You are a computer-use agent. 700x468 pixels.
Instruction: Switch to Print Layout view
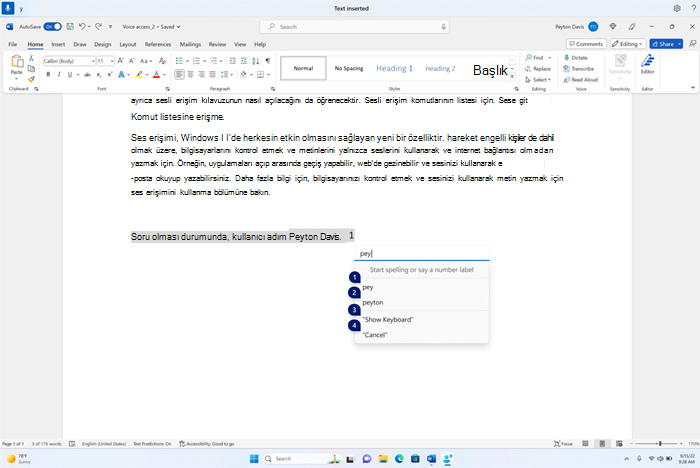click(602, 443)
